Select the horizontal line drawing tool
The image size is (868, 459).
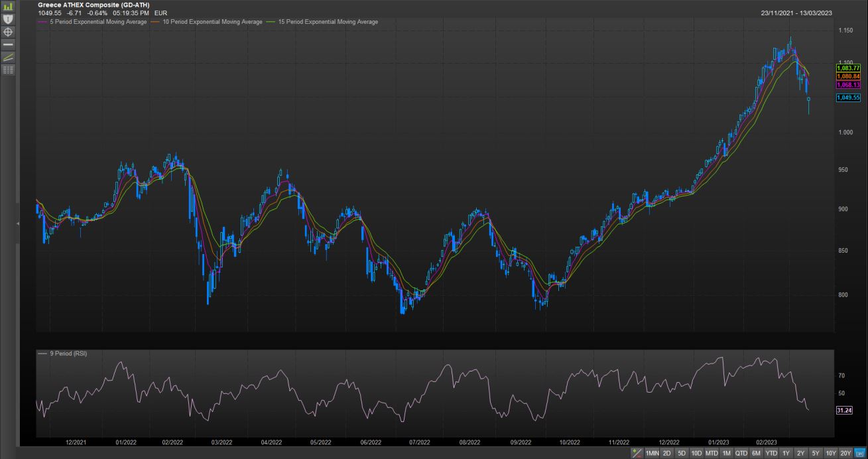click(x=9, y=44)
